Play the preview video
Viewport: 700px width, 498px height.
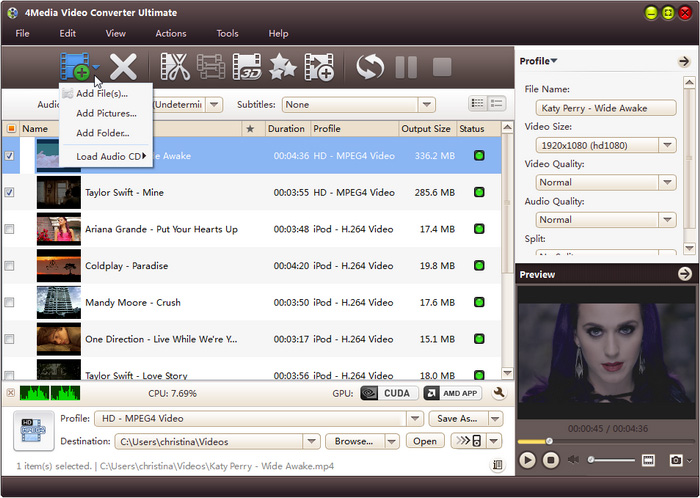click(527, 460)
